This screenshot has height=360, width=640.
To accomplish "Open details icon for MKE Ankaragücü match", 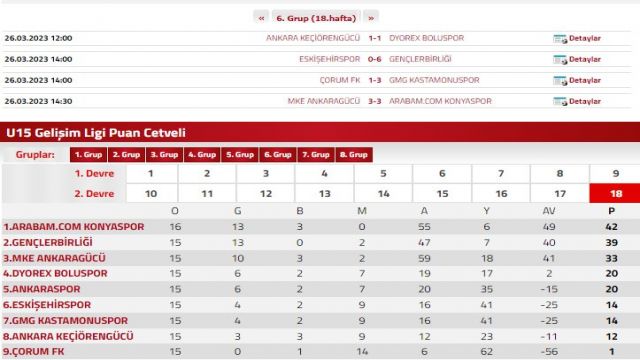I will tap(560, 102).
